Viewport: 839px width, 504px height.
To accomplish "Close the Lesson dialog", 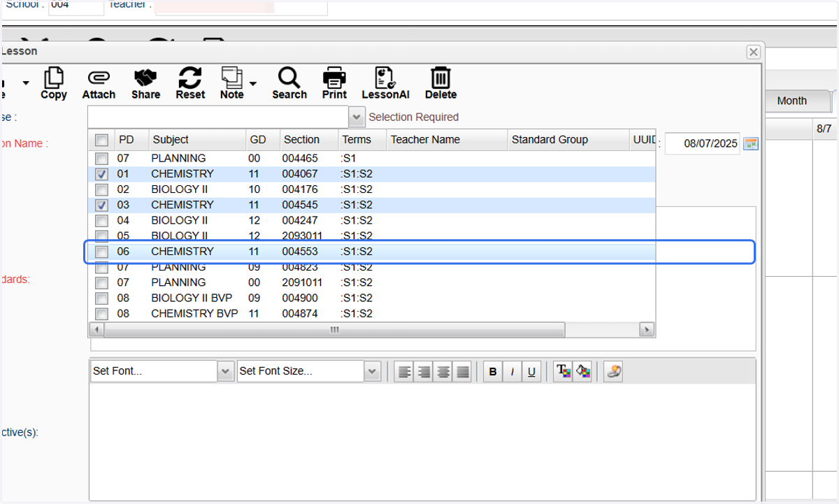I will coord(753,52).
